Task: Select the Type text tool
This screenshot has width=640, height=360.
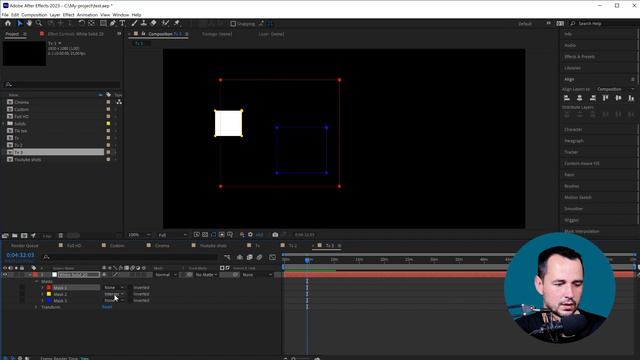Action: [122, 24]
